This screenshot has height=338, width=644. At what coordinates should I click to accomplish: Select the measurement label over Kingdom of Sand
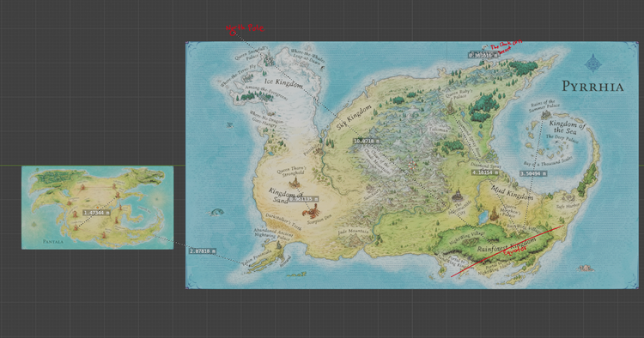(303, 199)
